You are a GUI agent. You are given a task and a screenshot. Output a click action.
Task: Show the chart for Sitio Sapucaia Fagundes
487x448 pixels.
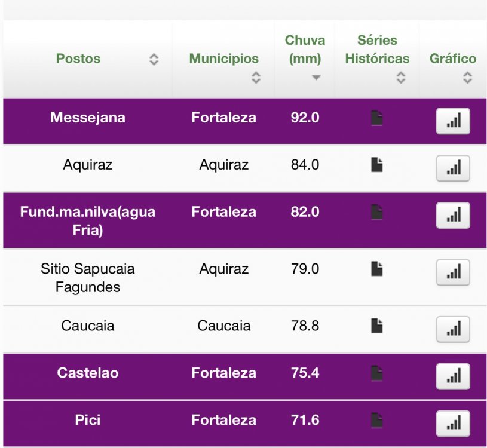click(453, 272)
